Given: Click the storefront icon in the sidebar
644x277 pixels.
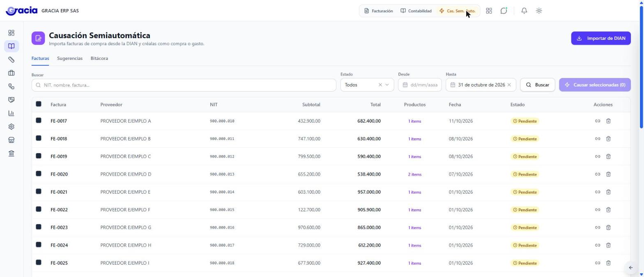Looking at the screenshot, I should [x=11, y=140].
